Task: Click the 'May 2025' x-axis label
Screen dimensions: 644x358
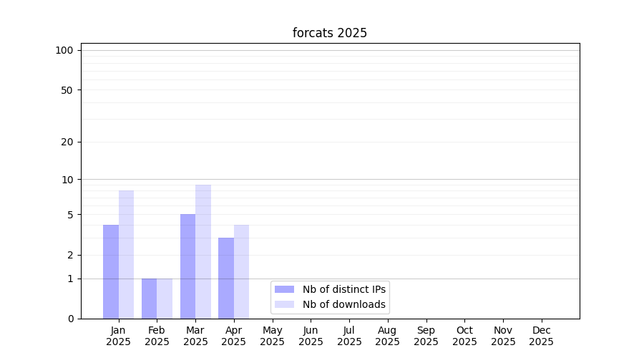Action: [x=273, y=336]
